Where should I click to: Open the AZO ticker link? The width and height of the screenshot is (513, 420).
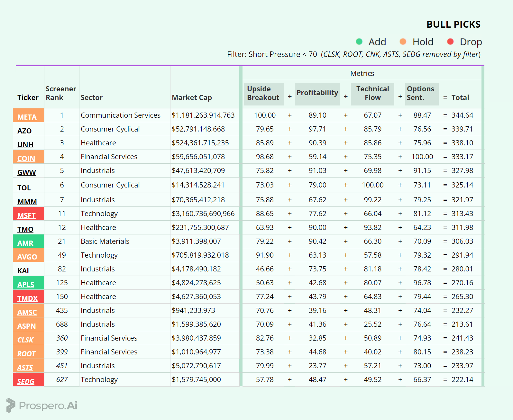click(x=24, y=131)
